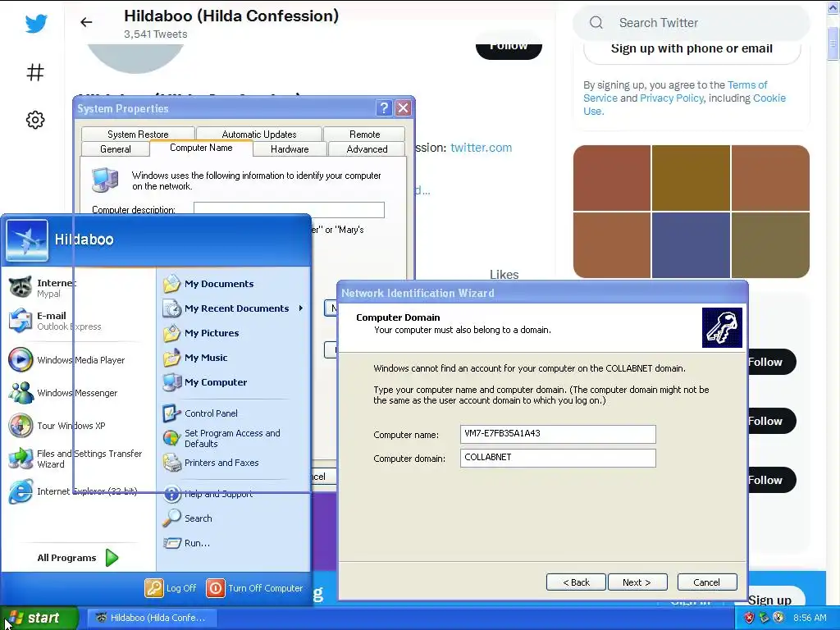Click the Computer name field
The height and width of the screenshot is (630, 840).
click(558, 434)
